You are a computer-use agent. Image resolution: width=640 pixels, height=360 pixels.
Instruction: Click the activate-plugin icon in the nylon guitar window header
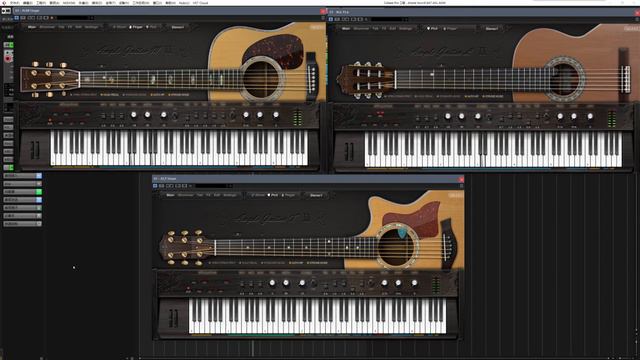(x=331, y=19)
